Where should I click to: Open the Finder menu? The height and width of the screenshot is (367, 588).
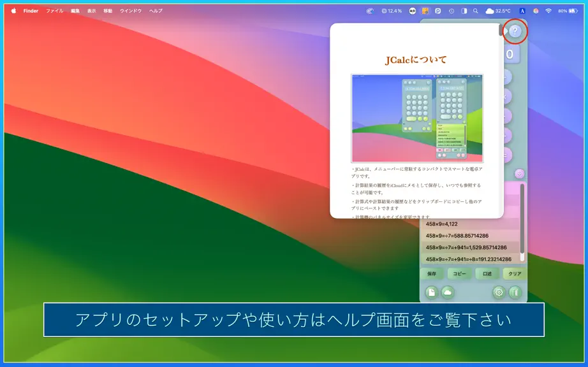pyautogui.click(x=31, y=11)
